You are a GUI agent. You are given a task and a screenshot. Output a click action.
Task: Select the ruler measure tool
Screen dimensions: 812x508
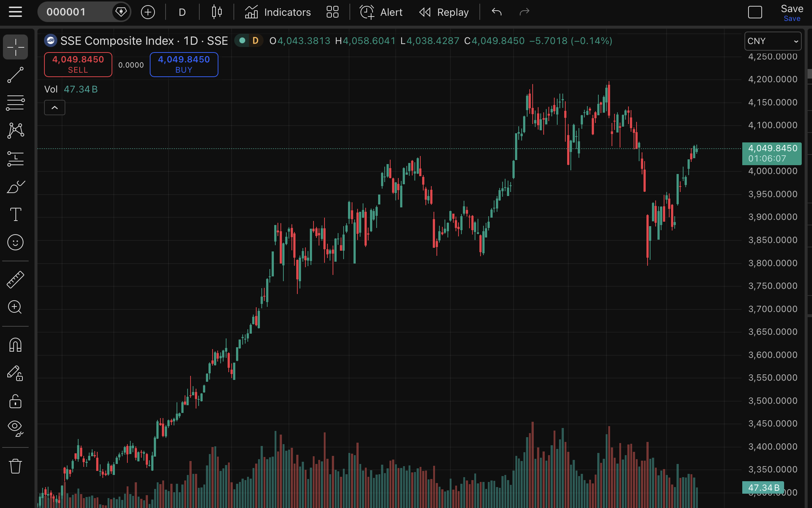[15, 280]
